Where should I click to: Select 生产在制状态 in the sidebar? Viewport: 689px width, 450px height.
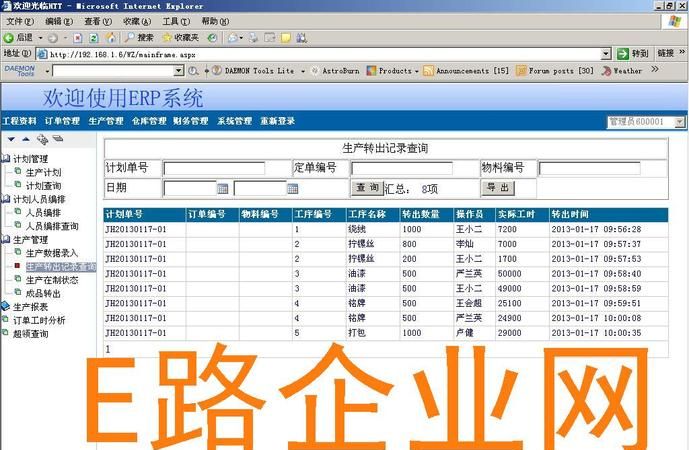pyautogui.click(x=52, y=280)
